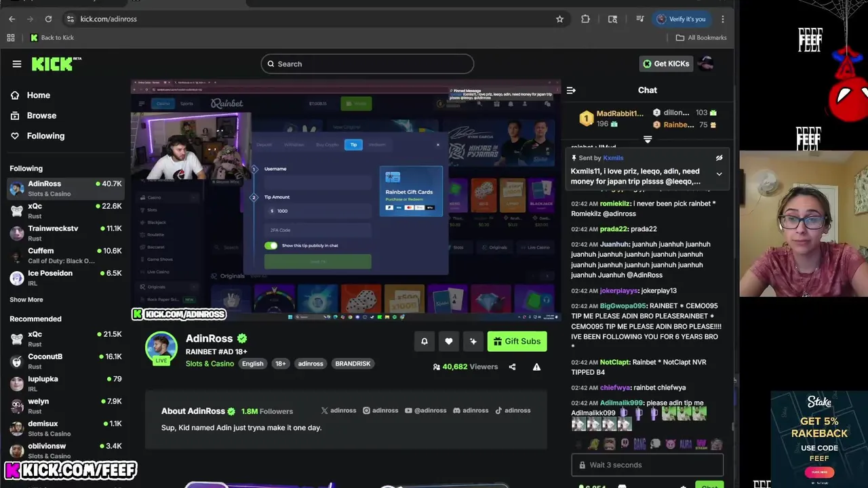Screen dimensions: 868x488
Task: Hide the pinned message eye icon
Action: (719, 158)
